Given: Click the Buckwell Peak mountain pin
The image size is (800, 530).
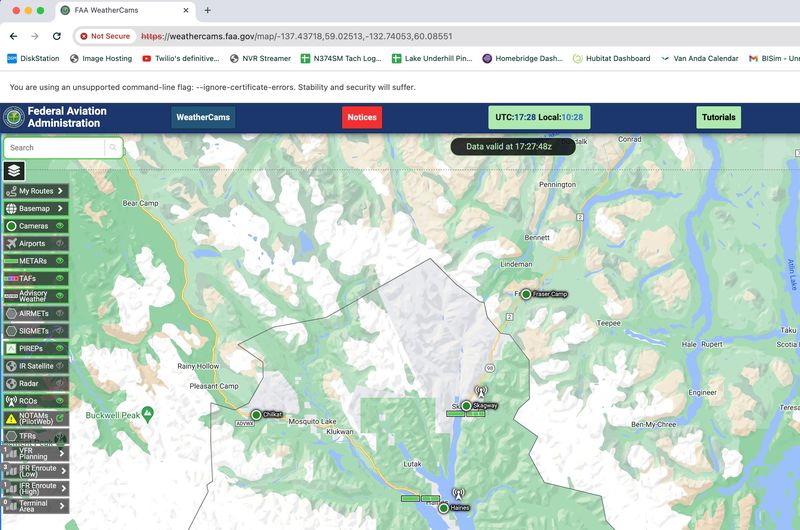Looking at the screenshot, I should click(x=147, y=414).
